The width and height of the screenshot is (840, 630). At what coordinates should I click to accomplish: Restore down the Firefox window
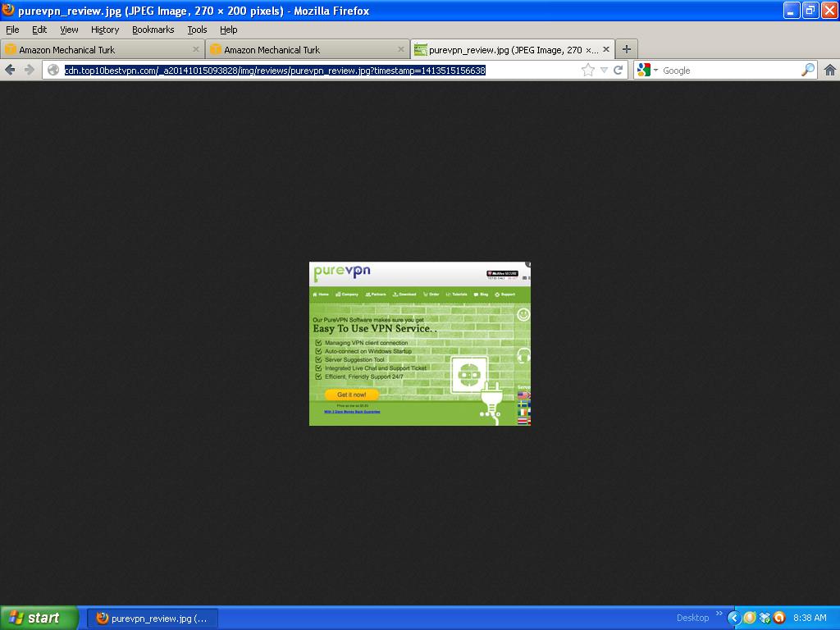(x=810, y=10)
